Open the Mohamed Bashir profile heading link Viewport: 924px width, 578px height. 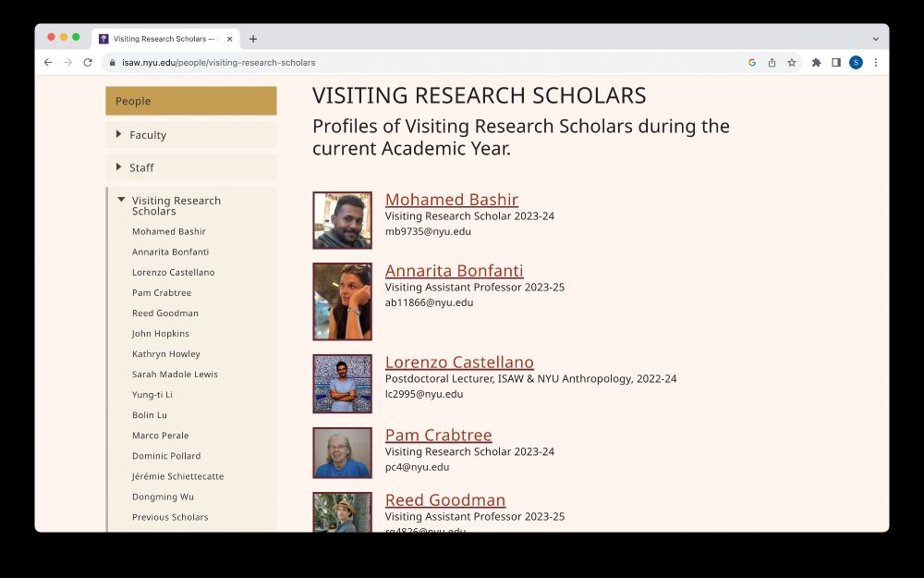[452, 200]
